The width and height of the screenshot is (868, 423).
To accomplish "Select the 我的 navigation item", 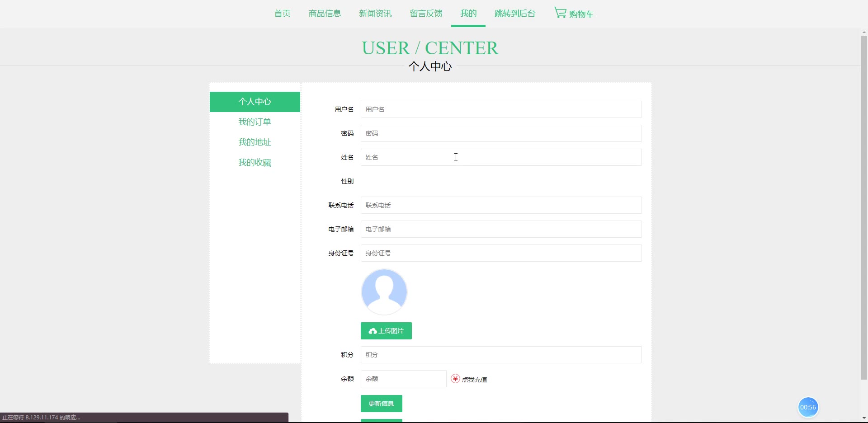I will [x=468, y=14].
